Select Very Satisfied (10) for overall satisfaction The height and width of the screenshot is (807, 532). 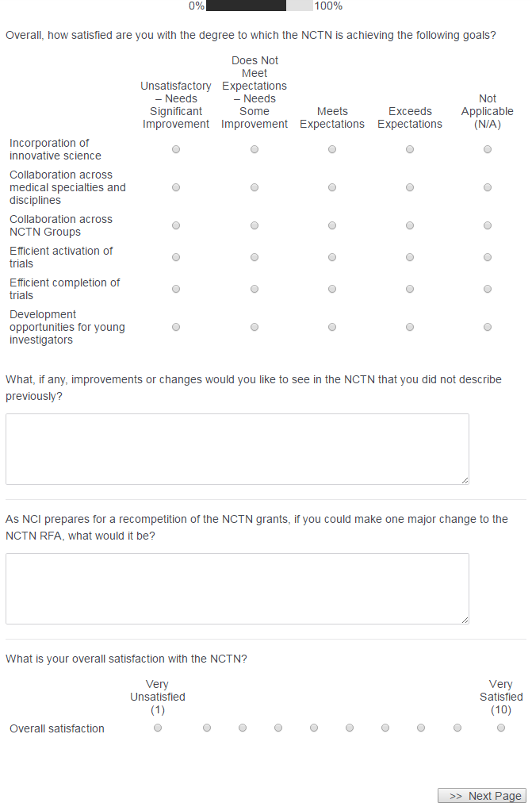click(501, 728)
